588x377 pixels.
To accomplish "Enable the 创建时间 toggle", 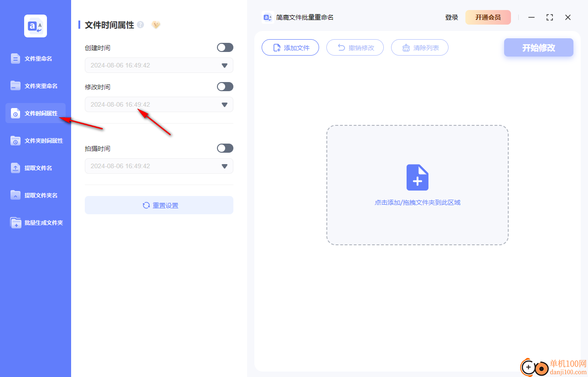I will coord(225,47).
